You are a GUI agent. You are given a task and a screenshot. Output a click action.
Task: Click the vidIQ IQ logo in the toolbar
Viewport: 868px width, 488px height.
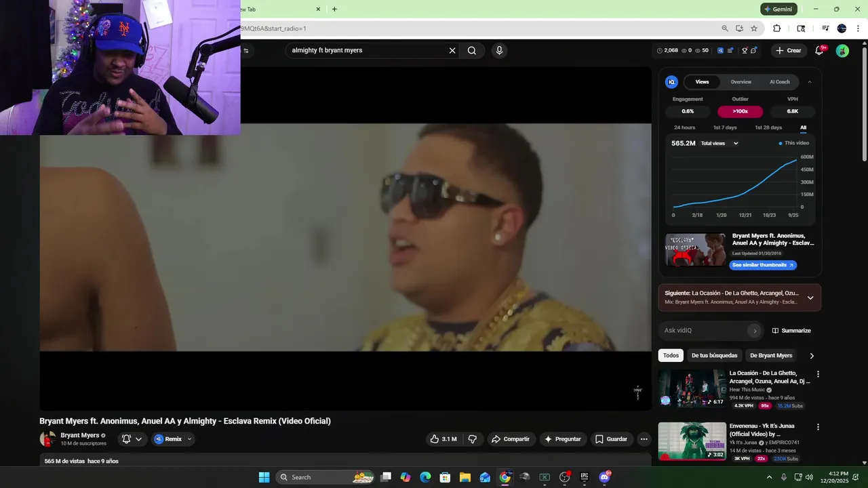point(720,50)
